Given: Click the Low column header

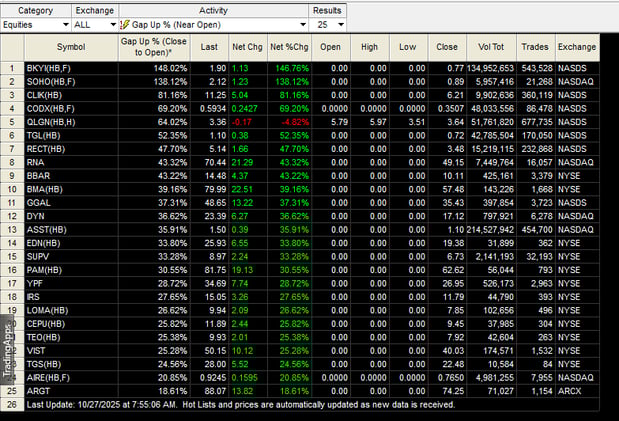Looking at the screenshot, I should click(x=408, y=47).
